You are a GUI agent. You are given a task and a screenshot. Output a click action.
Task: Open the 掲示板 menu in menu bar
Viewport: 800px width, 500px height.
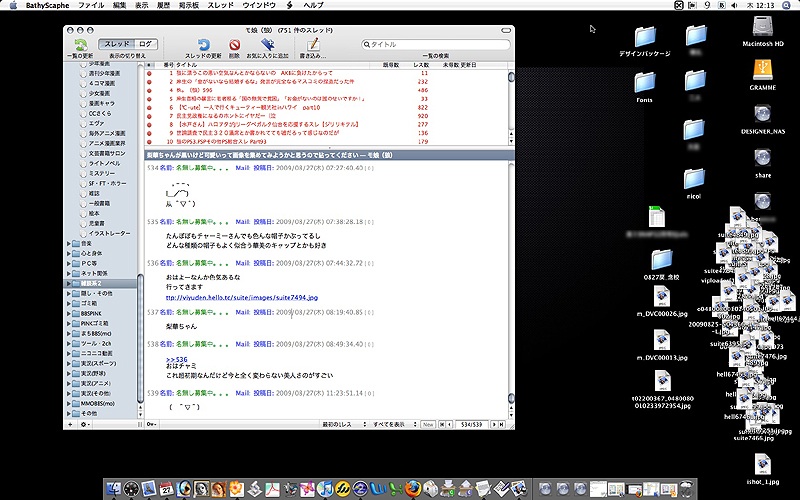click(x=189, y=6)
